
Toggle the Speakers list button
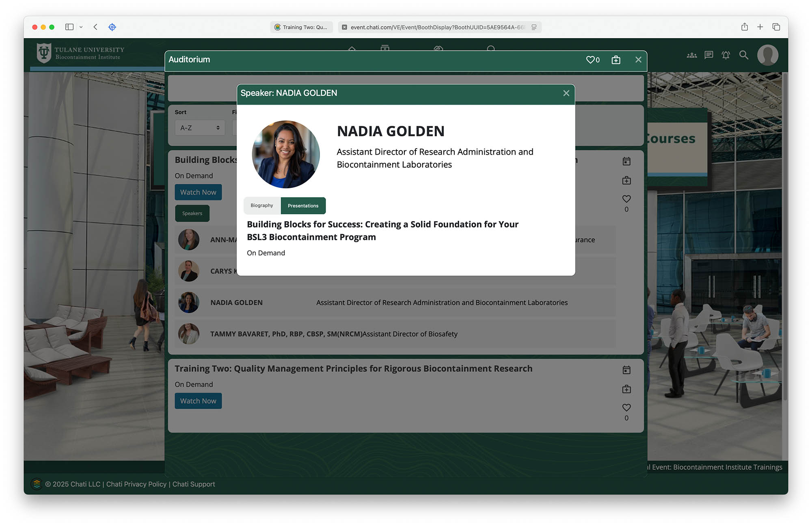pyautogui.click(x=192, y=213)
